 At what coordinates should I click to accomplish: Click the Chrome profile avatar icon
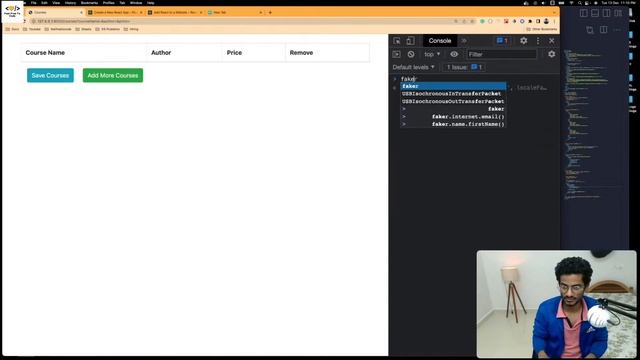pos(546,21)
